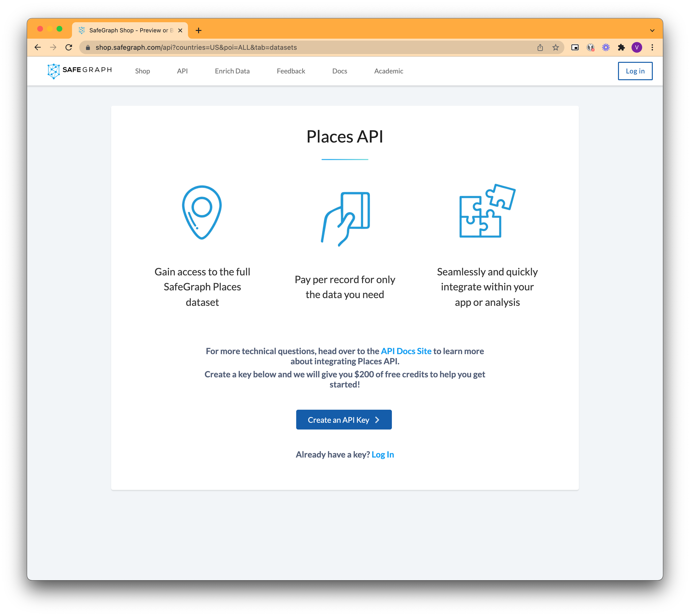This screenshot has height=616, width=690.
Task: Select the SafeGraph Shop browser tab
Action: (x=130, y=30)
